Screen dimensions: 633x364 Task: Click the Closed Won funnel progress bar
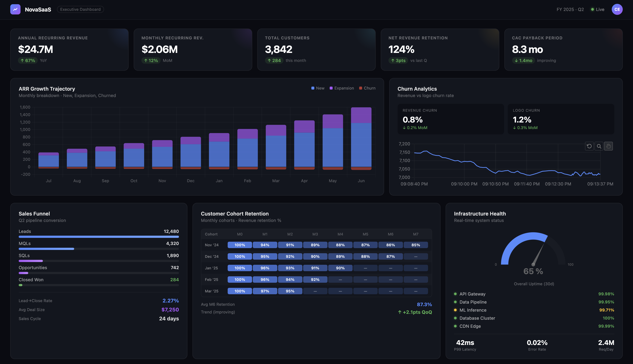coord(99,285)
